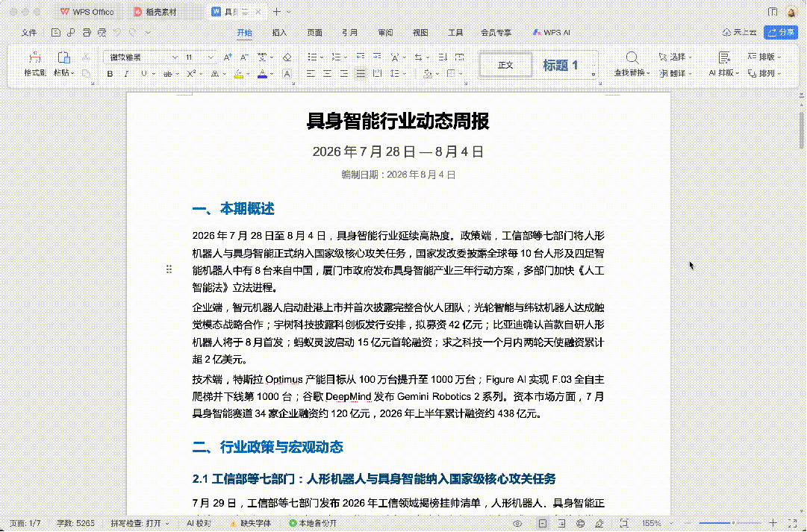The height and width of the screenshot is (532, 807).
Task: Click the Print icon in quick access toolbar
Action: click(87, 32)
